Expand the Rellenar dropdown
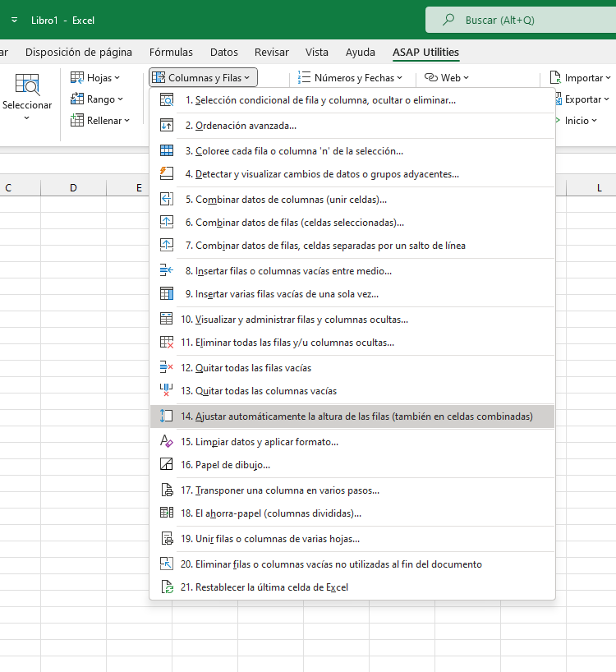 [x=100, y=121]
